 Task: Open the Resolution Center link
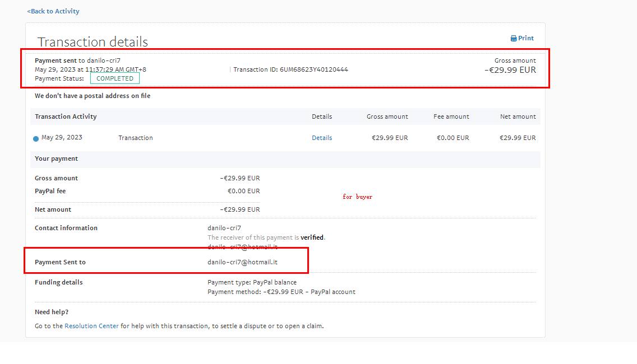(91, 326)
